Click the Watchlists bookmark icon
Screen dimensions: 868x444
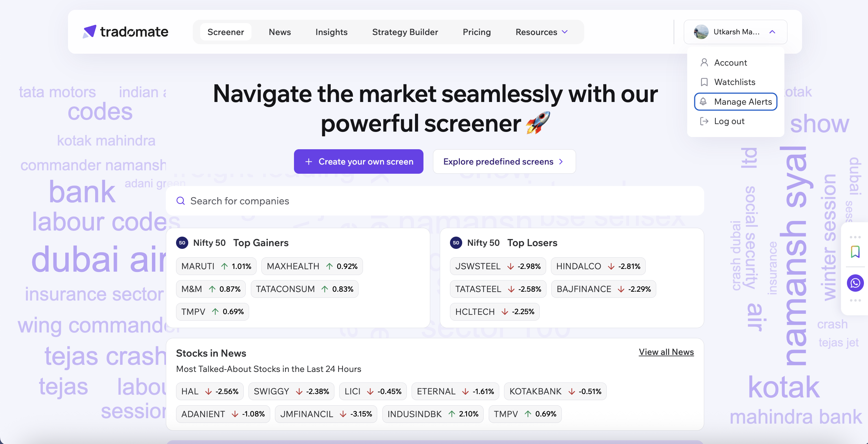[704, 82]
